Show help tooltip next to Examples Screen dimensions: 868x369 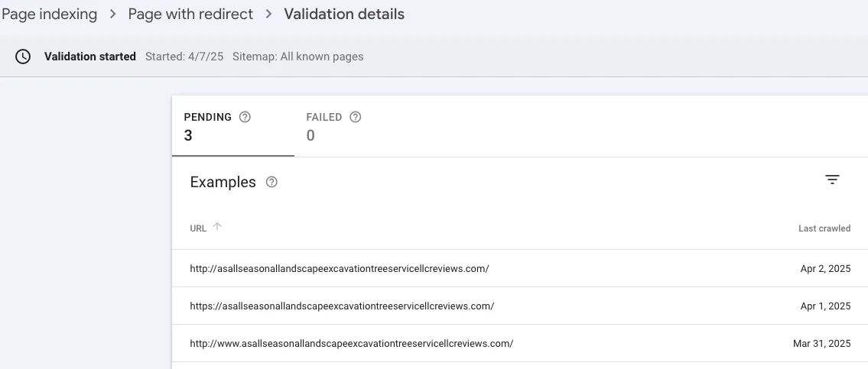point(271,182)
